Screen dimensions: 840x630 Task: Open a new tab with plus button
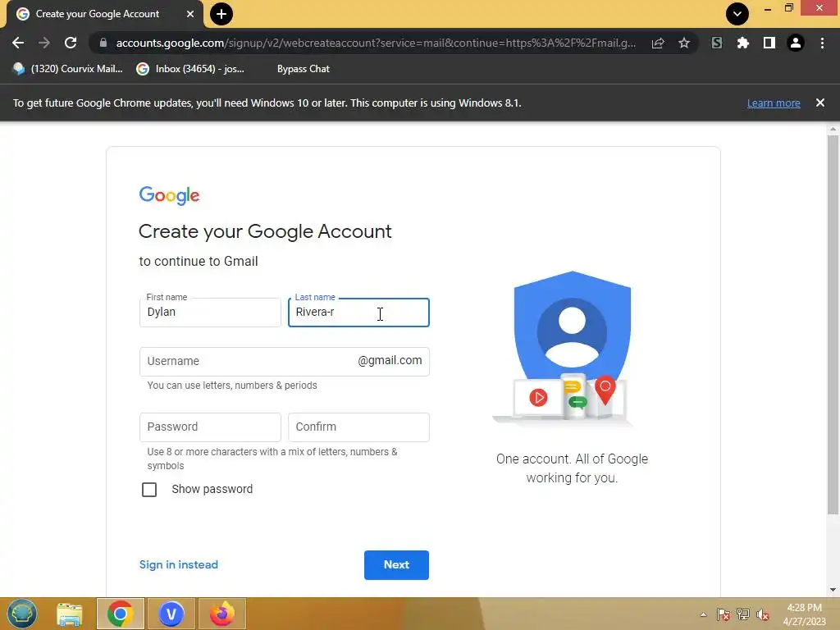coord(221,14)
